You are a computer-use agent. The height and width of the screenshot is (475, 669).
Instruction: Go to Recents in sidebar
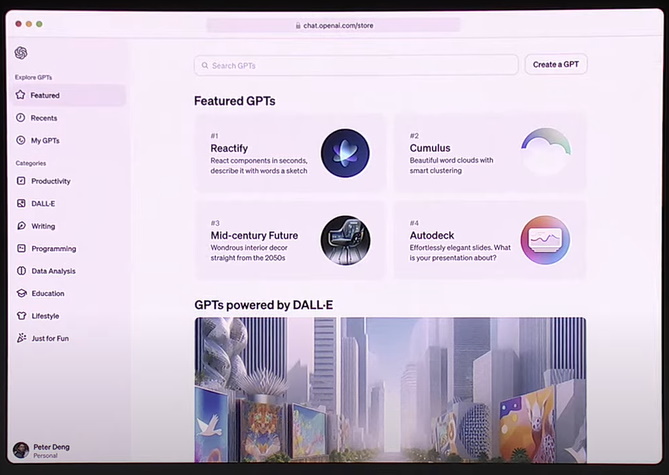[44, 118]
